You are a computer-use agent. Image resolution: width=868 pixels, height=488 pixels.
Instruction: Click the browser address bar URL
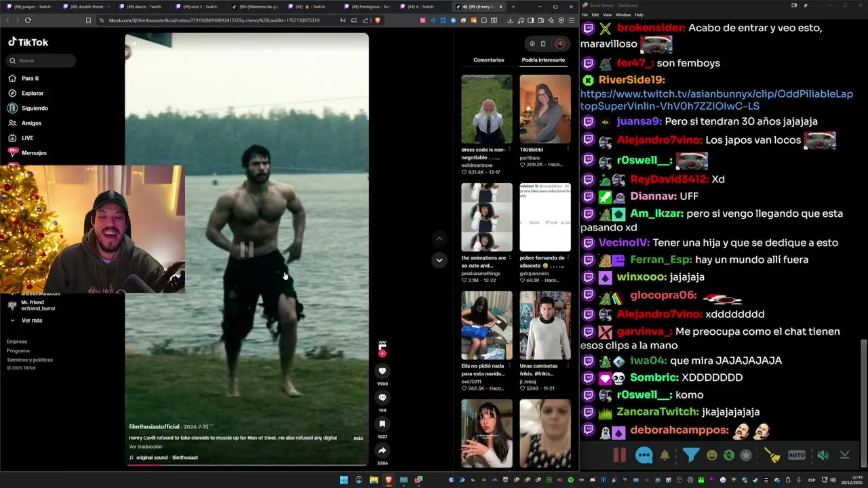pyautogui.click(x=214, y=20)
